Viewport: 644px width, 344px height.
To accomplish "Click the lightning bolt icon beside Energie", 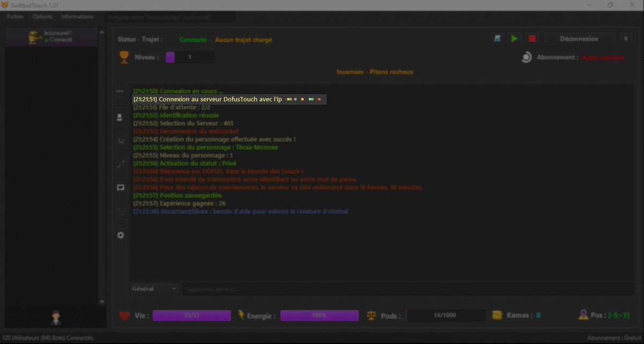I will click(x=241, y=315).
